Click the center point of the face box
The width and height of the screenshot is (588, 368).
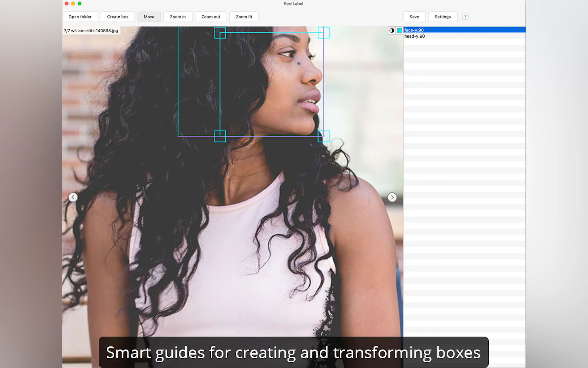272,84
